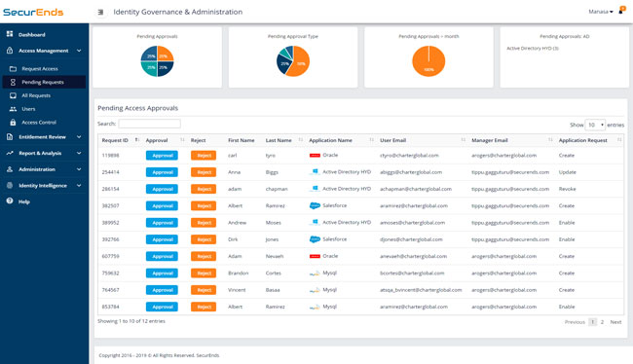The width and height of the screenshot is (633, 364).
Task: Click orange slice of Pending Approvals pie
Action: 165,54
